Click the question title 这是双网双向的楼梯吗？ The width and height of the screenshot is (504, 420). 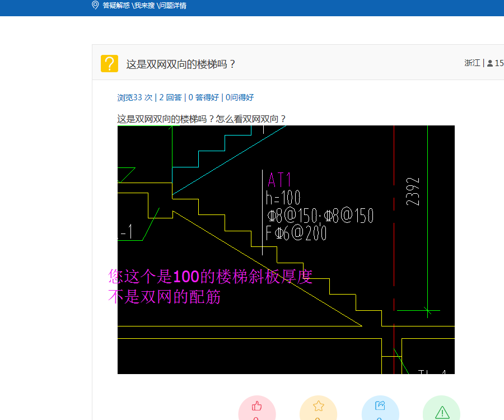pyautogui.click(x=181, y=64)
